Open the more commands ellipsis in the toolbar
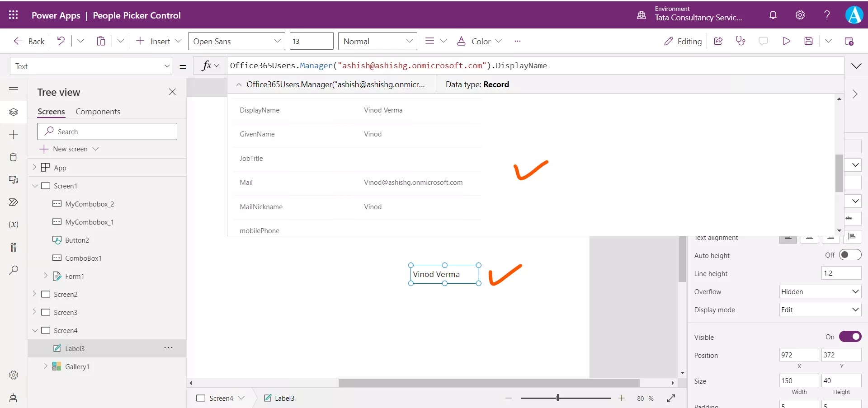The image size is (868, 408). [x=518, y=41]
